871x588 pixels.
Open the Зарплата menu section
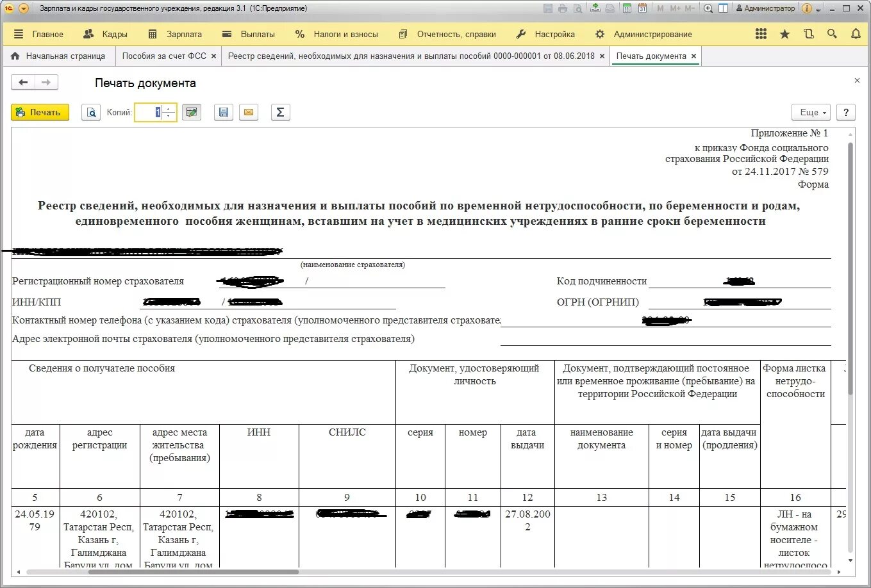(175, 34)
